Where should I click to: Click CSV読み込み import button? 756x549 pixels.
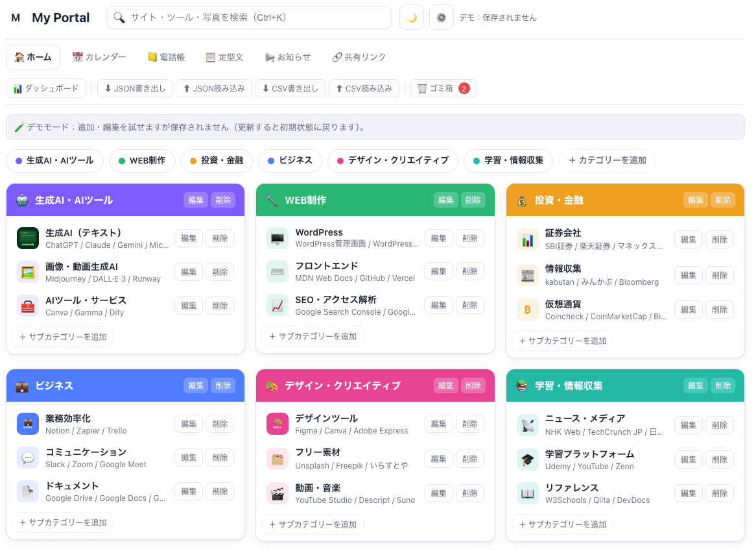click(364, 88)
